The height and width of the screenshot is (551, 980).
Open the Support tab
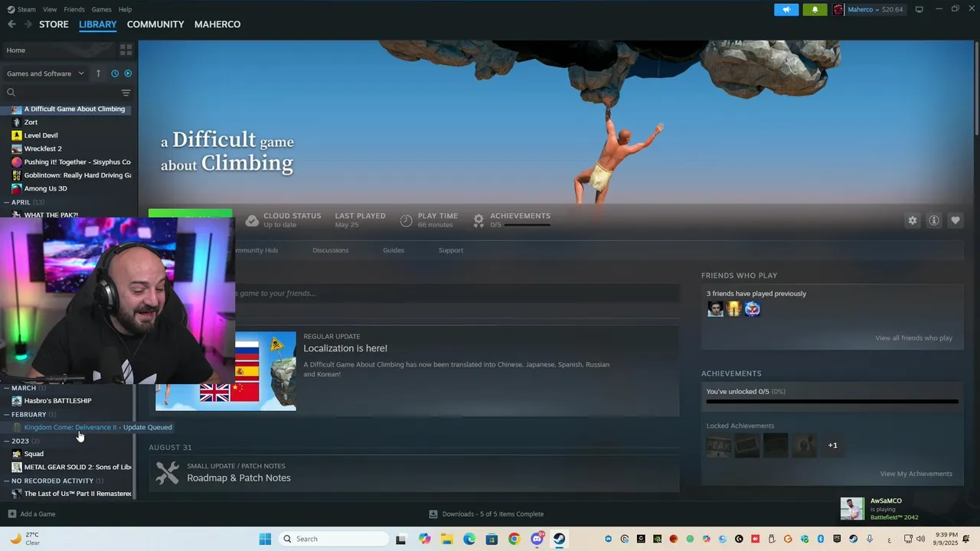pos(451,250)
